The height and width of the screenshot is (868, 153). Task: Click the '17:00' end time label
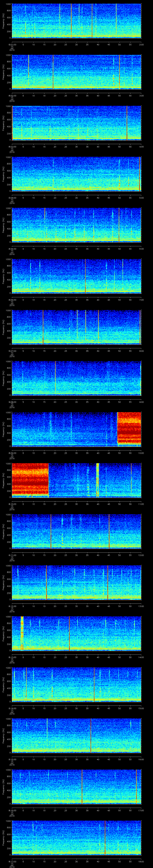[x=141, y=810]
